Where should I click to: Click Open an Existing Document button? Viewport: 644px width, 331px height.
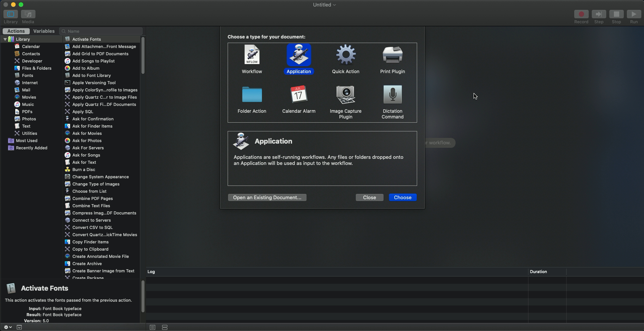267,197
